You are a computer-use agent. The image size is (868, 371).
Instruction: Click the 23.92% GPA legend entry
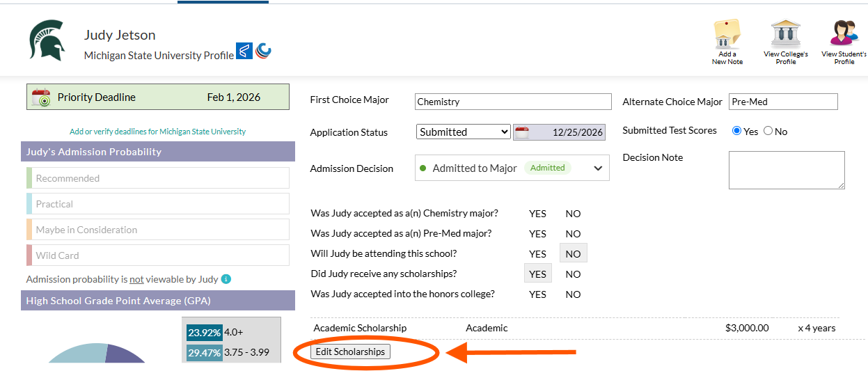(215, 332)
